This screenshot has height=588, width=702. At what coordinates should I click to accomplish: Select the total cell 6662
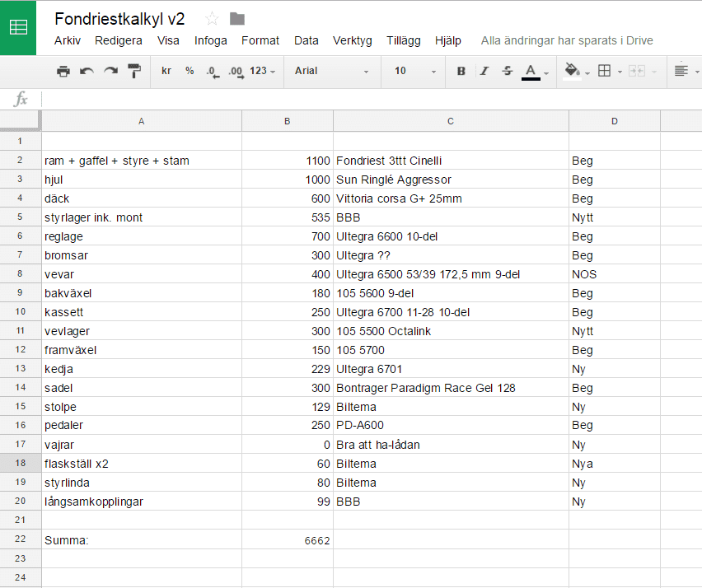click(288, 539)
